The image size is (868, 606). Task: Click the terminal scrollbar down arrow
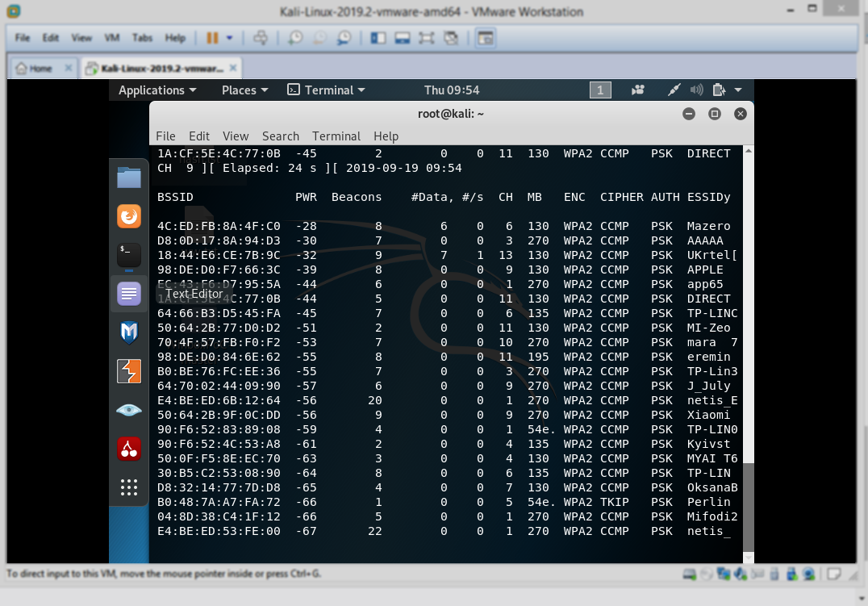click(x=749, y=558)
